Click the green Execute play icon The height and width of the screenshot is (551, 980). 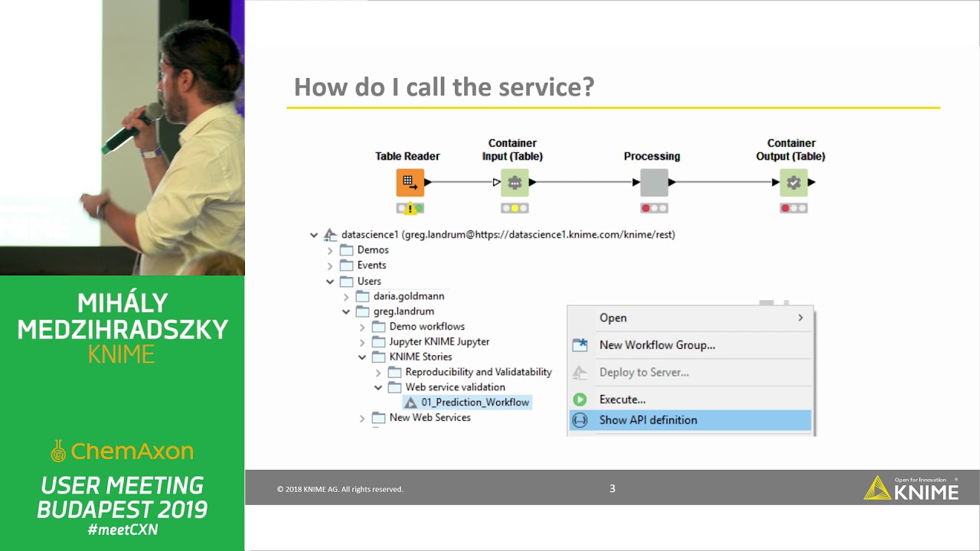pyautogui.click(x=580, y=399)
